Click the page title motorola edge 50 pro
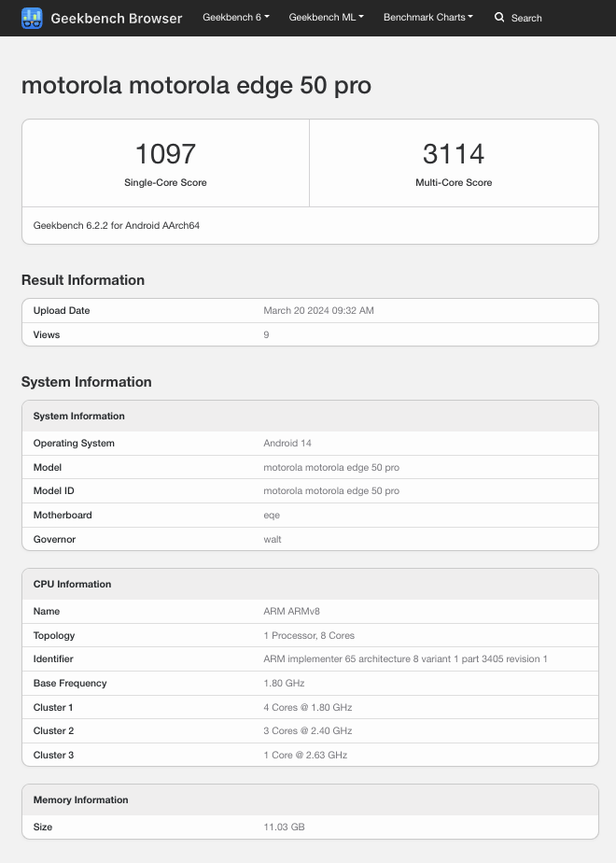This screenshot has height=863, width=616. tap(196, 85)
